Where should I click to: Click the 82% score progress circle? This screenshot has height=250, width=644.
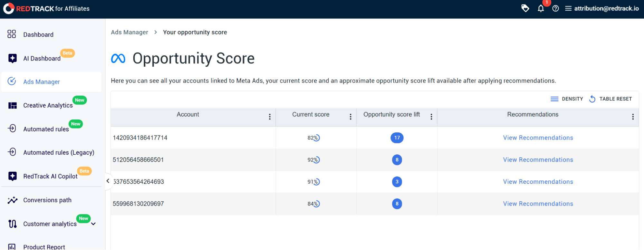tap(316, 138)
